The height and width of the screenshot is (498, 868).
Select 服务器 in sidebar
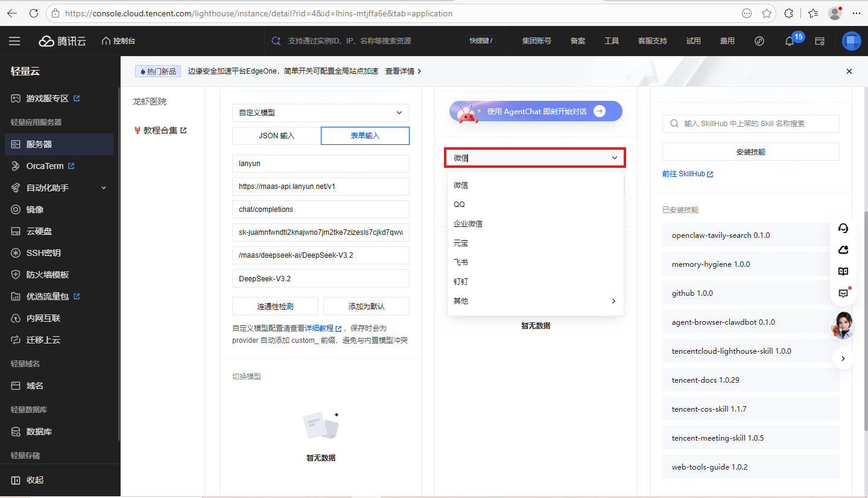click(x=59, y=144)
